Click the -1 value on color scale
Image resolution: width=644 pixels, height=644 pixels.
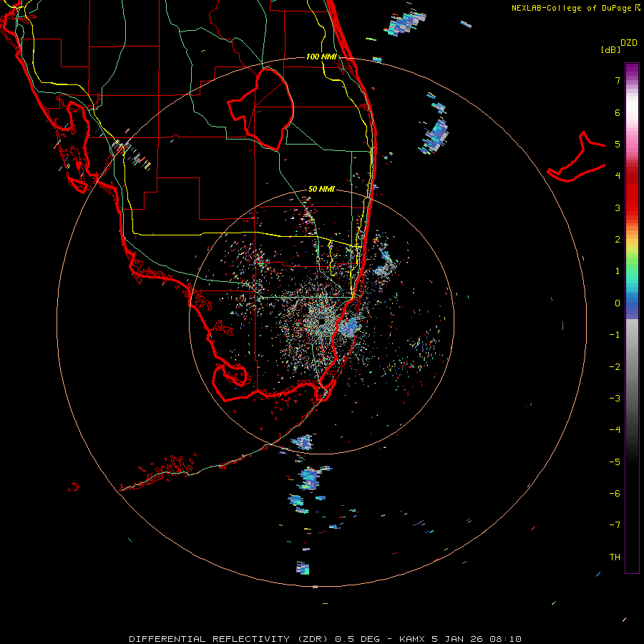615,335
